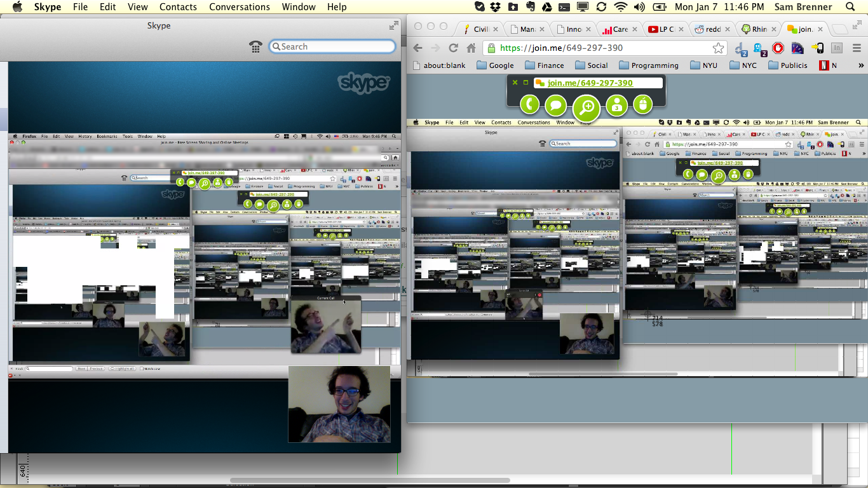
Task: Click the join.me mouse control icon
Action: pyautogui.click(x=642, y=104)
